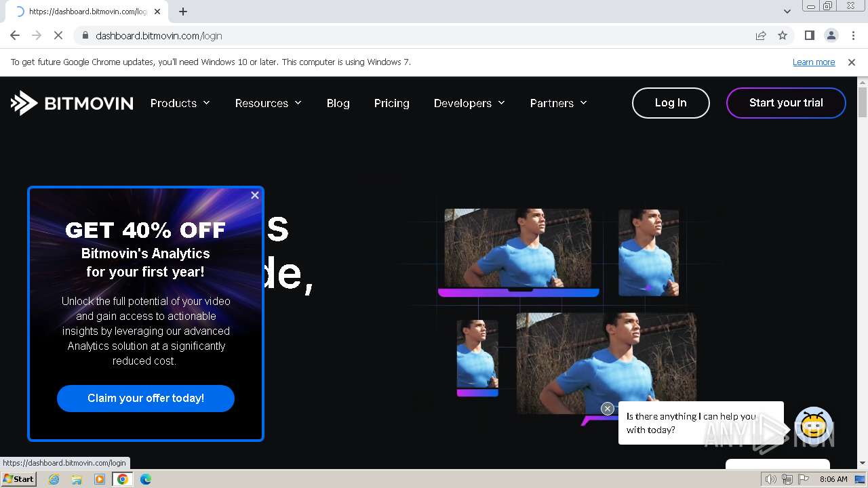Click the Log In button
The height and width of the screenshot is (488, 868).
[671, 103]
